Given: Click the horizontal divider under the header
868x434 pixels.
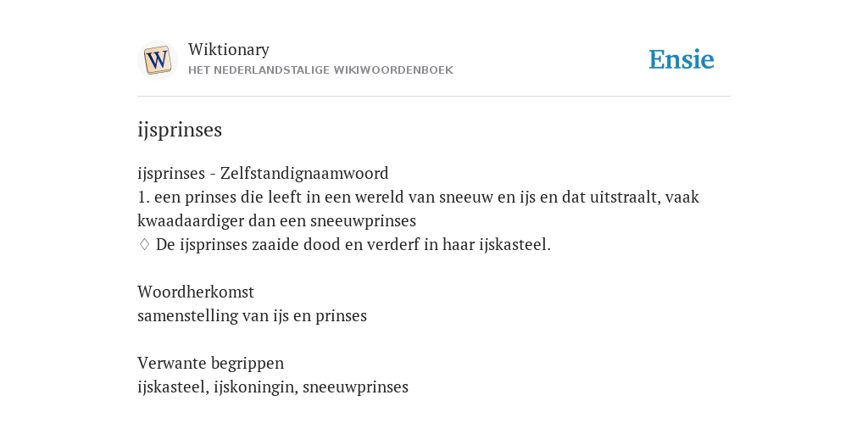Looking at the screenshot, I should pos(434,97).
